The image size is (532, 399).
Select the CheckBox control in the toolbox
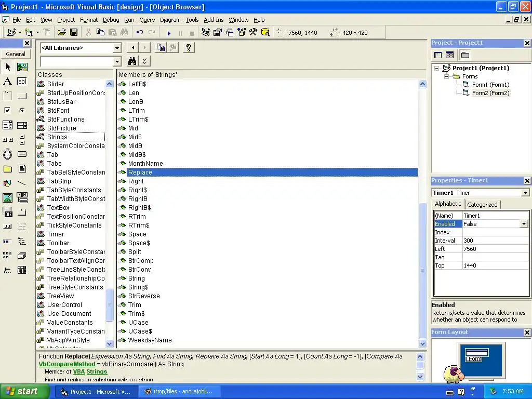click(x=8, y=110)
